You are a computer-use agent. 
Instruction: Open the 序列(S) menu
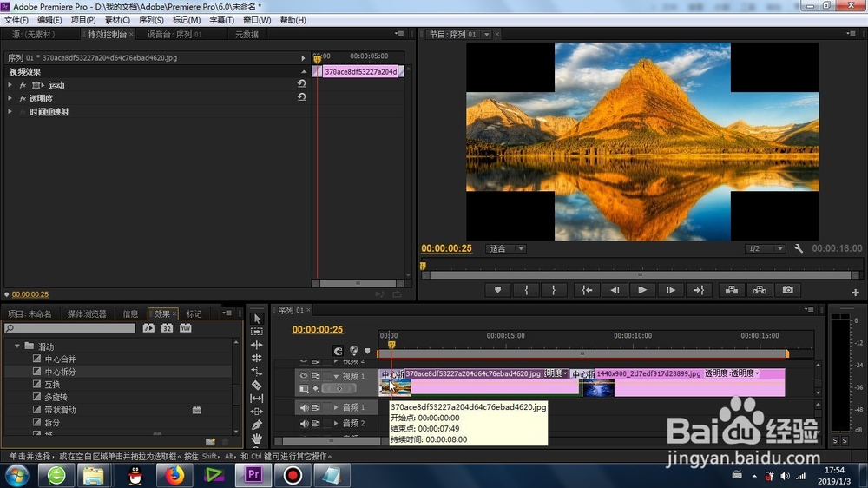[x=151, y=20]
